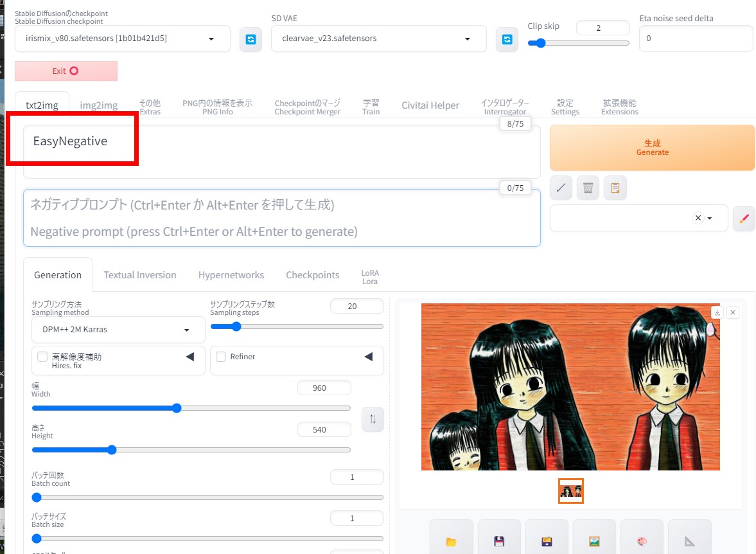Open the Textual Inversion tab
The width and height of the screenshot is (756, 554).
point(139,275)
